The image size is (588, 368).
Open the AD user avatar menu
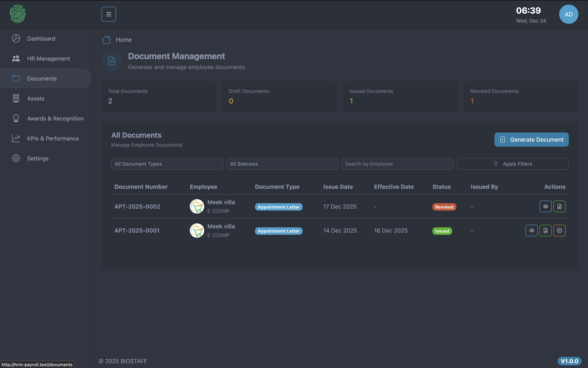coord(569,14)
